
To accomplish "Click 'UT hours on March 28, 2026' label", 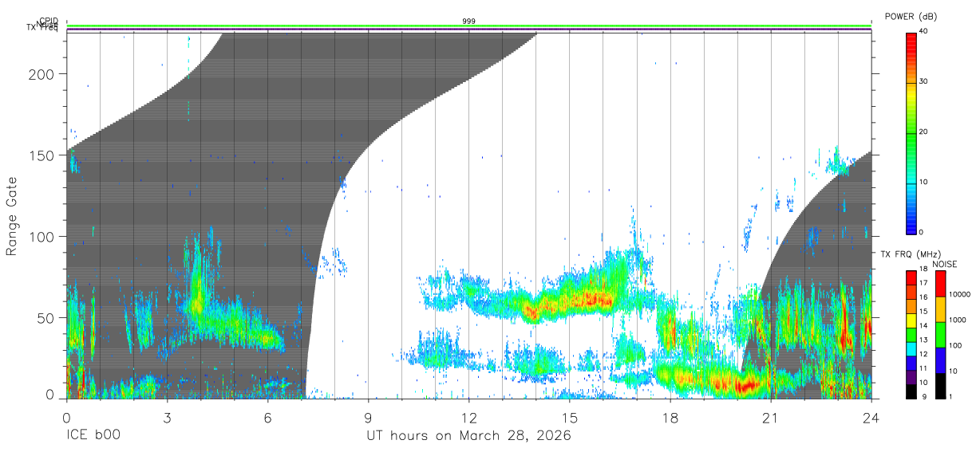I will tap(468, 436).
